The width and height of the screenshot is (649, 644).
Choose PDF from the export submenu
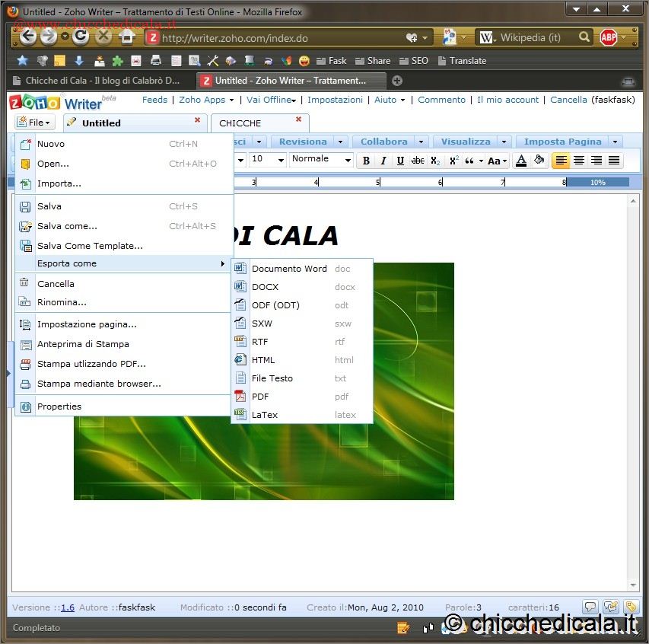pyautogui.click(x=261, y=397)
